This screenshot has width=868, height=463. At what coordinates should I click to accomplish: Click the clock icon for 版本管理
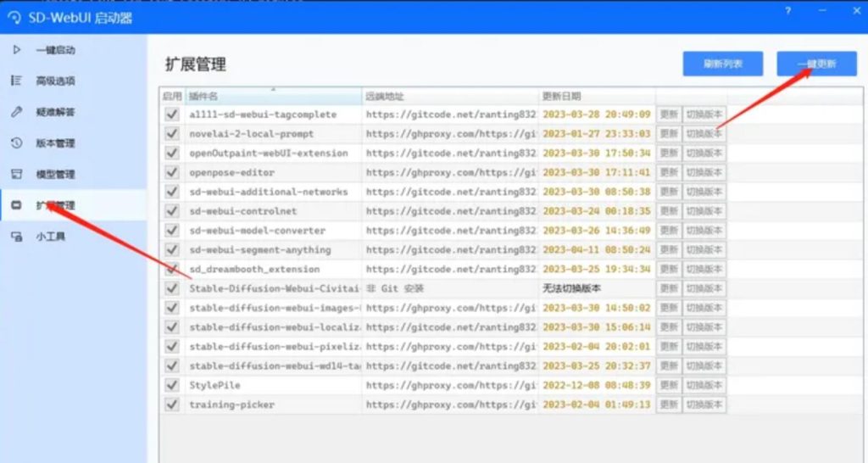[16, 143]
